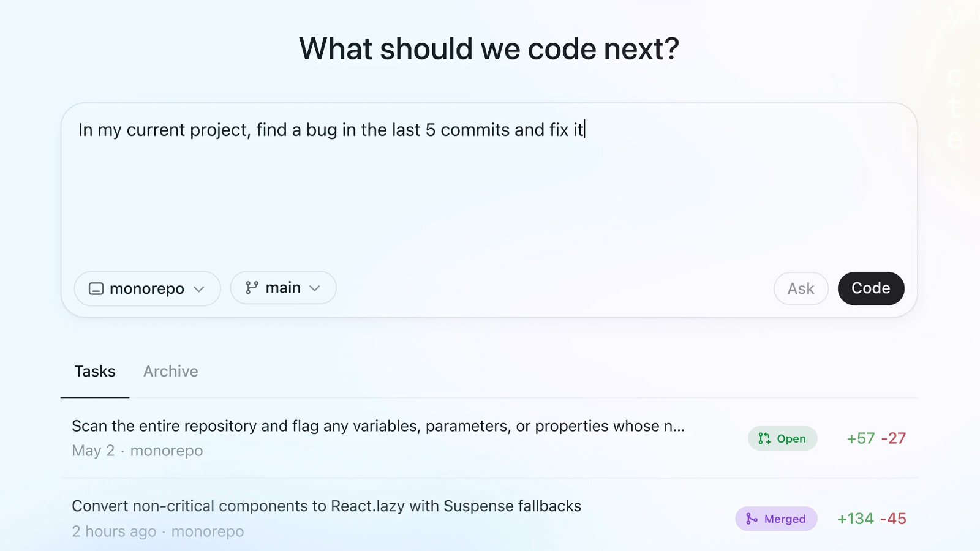The height and width of the screenshot is (551, 980).
Task: Click the merge icon in Merged badge
Action: click(x=752, y=519)
